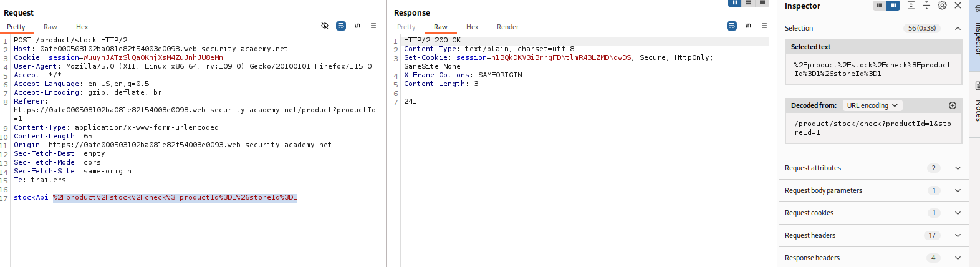Open Response panel hamburger options menu
This screenshot has width=980, height=267.
tap(764, 26)
